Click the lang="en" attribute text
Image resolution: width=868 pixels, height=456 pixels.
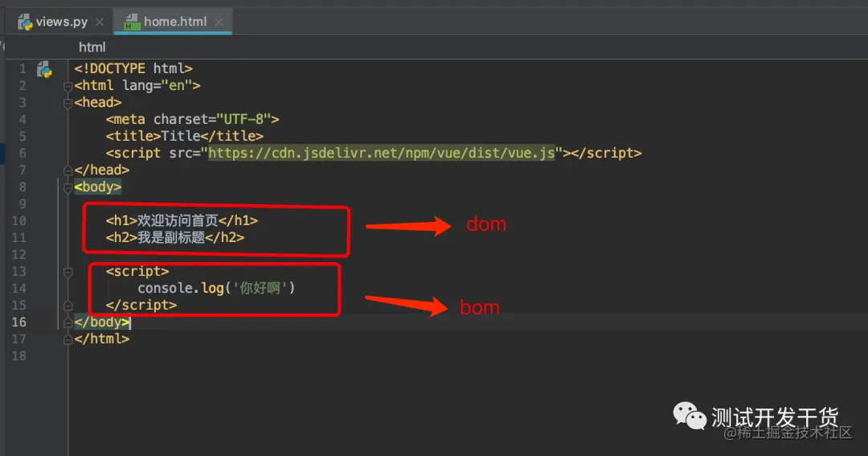158,85
